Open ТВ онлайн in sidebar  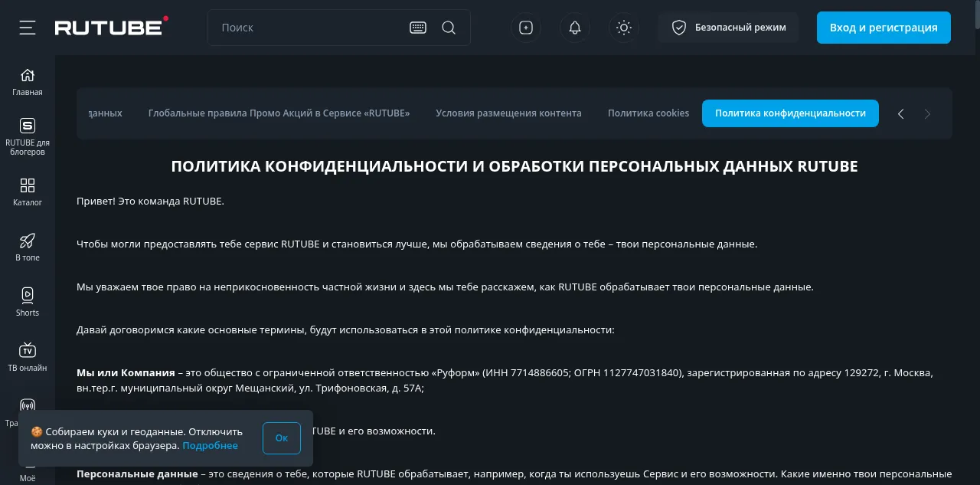28,358
